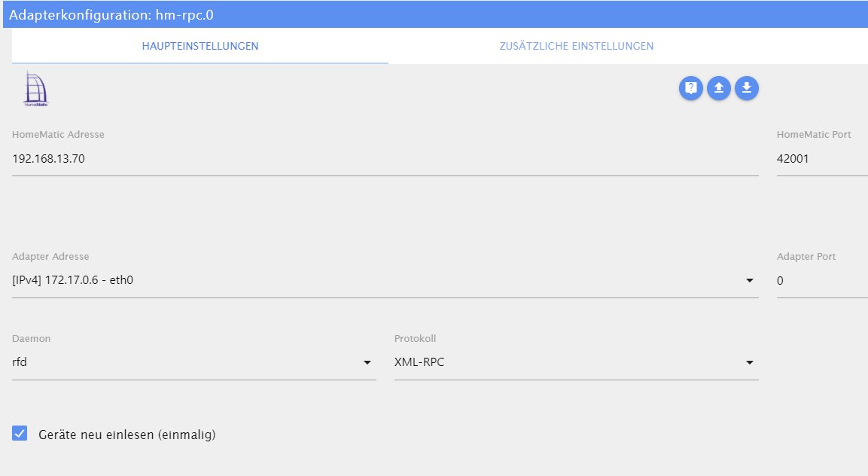Switch to the Haupteinstellungen tab

(199, 46)
